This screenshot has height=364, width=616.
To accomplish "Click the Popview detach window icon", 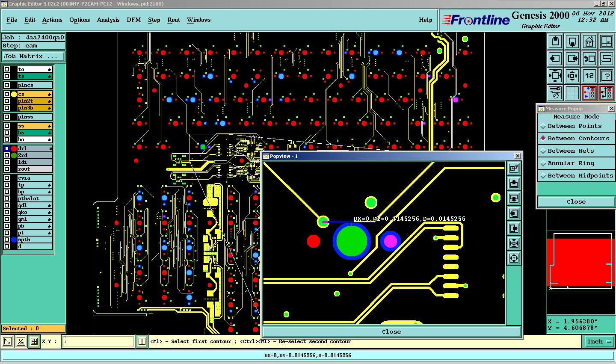I will [x=514, y=169].
